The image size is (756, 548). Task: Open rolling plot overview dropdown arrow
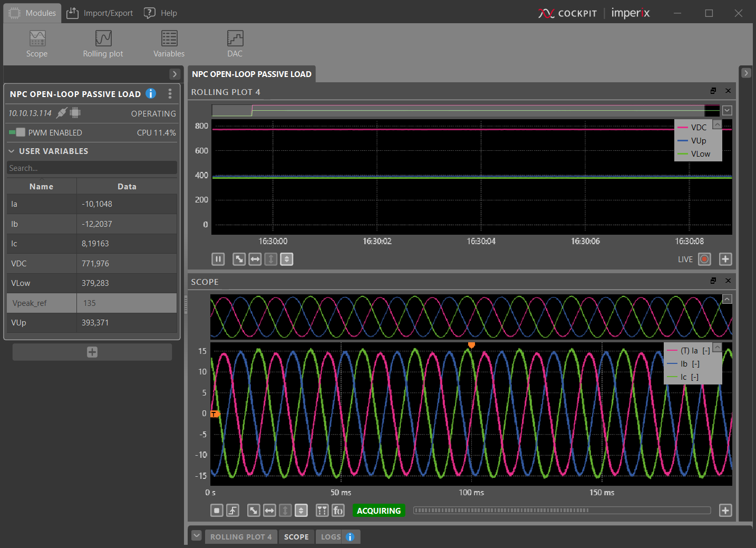click(727, 111)
